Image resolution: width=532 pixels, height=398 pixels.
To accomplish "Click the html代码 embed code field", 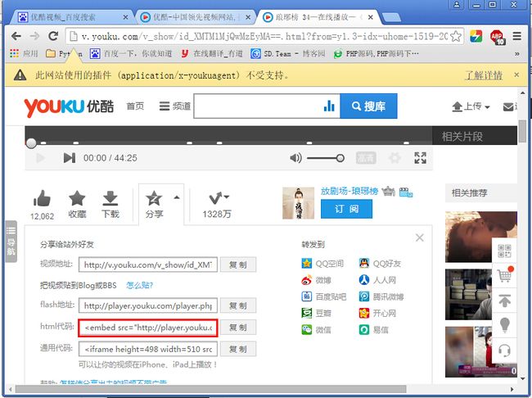I will tap(148, 328).
